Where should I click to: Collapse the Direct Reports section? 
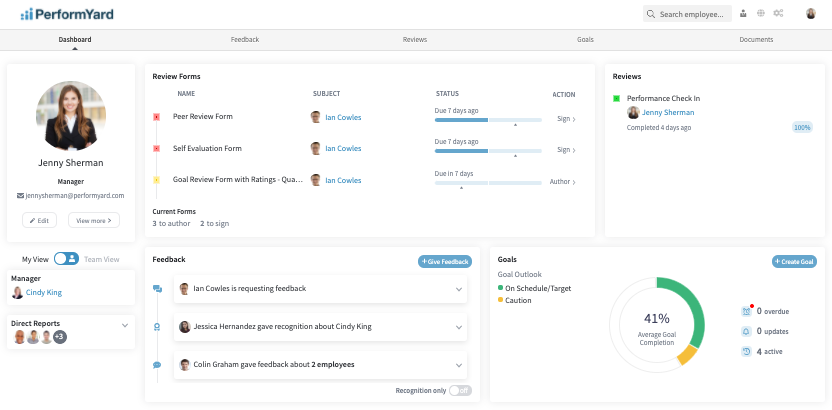click(x=125, y=325)
